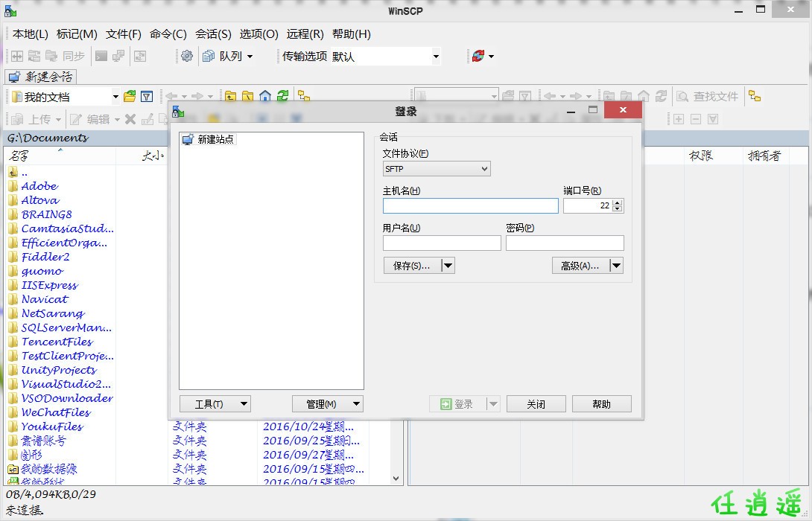Open the SFTP file protocol dropdown
This screenshot has width=812, height=521.
click(436, 169)
